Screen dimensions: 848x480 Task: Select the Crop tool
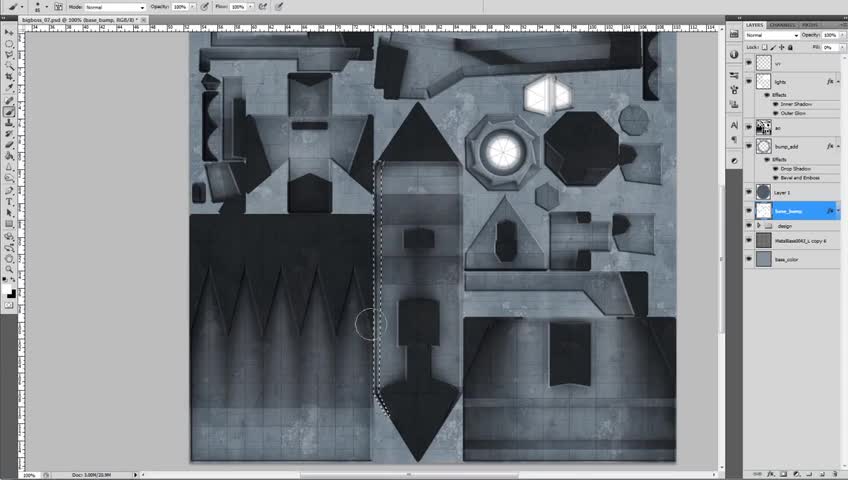(x=9, y=77)
